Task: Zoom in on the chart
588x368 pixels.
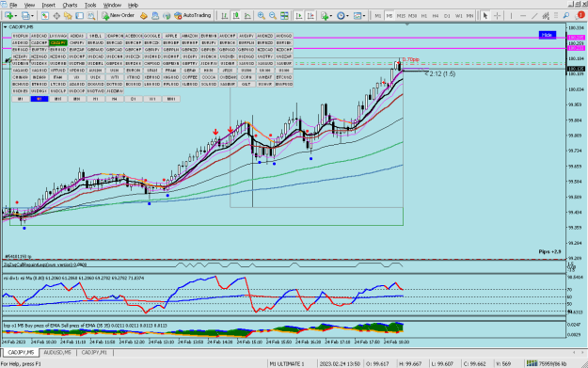Action: [x=262, y=16]
